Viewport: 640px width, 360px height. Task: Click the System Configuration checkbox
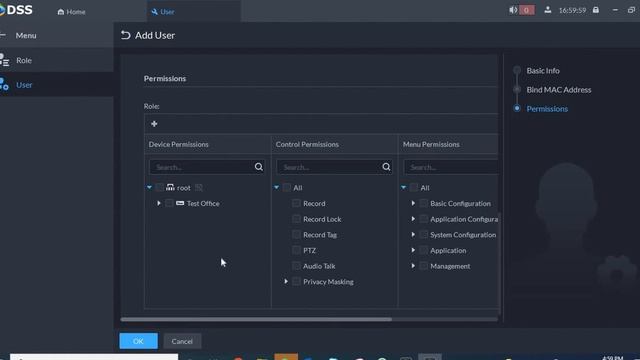[x=424, y=234]
